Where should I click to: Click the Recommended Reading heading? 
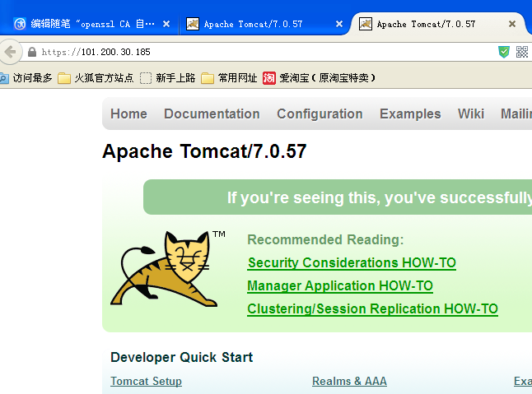coord(326,240)
